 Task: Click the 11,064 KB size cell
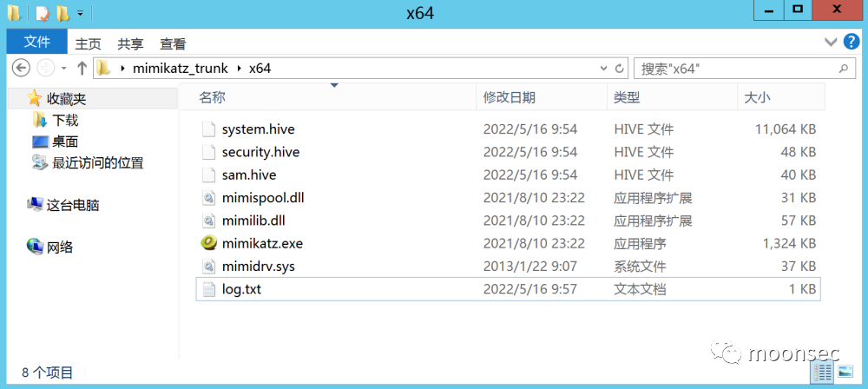[x=785, y=129]
